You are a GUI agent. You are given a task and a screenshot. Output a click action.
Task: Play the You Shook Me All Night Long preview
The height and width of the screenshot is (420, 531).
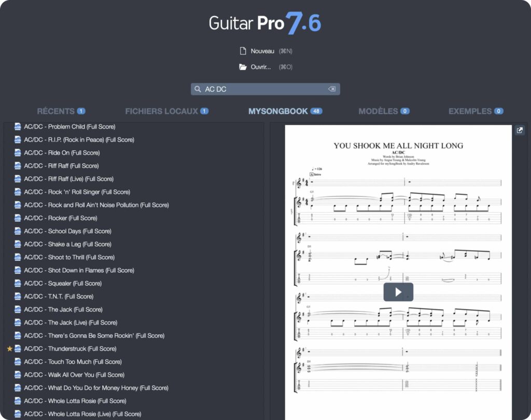[x=398, y=292]
